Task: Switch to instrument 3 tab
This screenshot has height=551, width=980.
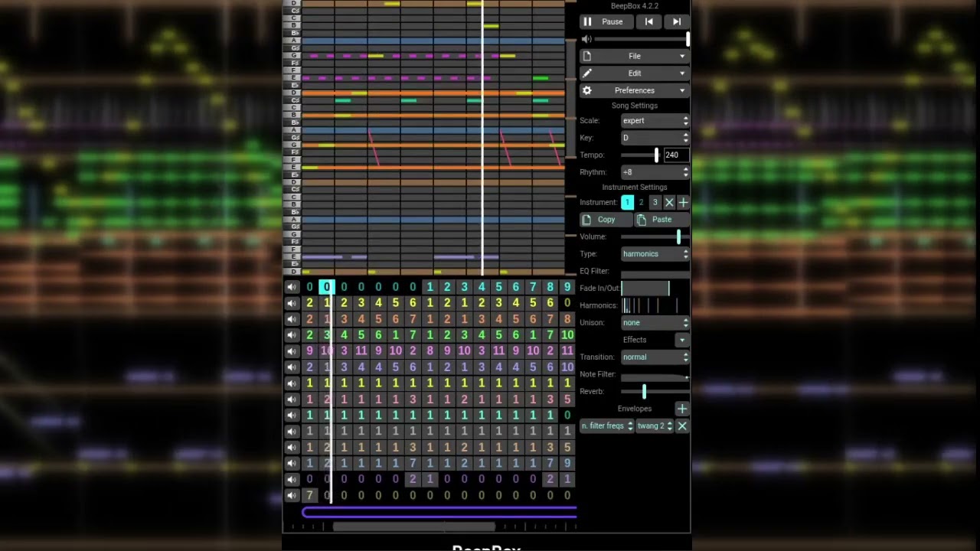Action: (655, 202)
